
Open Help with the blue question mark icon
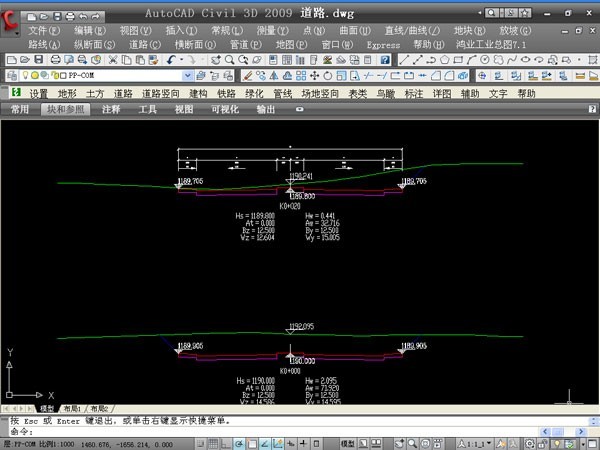click(385, 60)
